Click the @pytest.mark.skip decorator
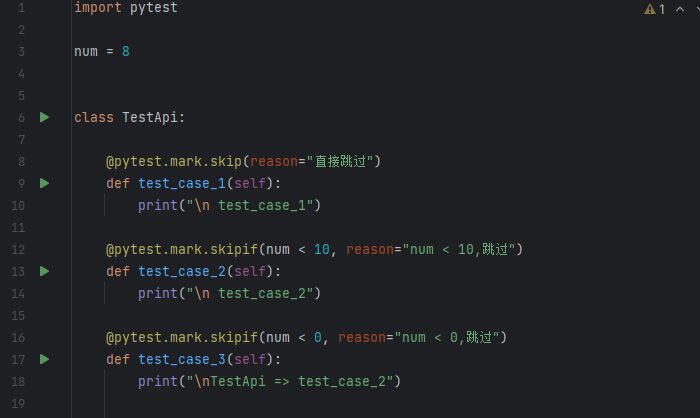 (x=174, y=162)
